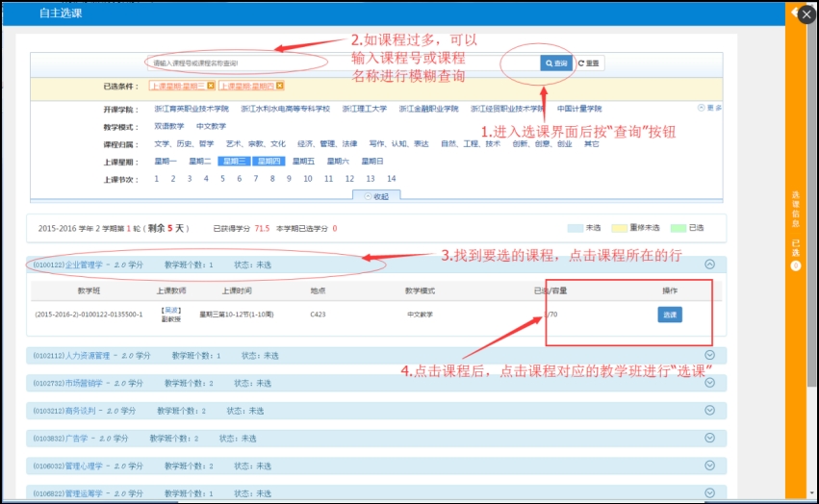The height and width of the screenshot is (504, 819).
Task: Expand 更多 colleges list
Action: pyautogui.click(x=709, y=109)
